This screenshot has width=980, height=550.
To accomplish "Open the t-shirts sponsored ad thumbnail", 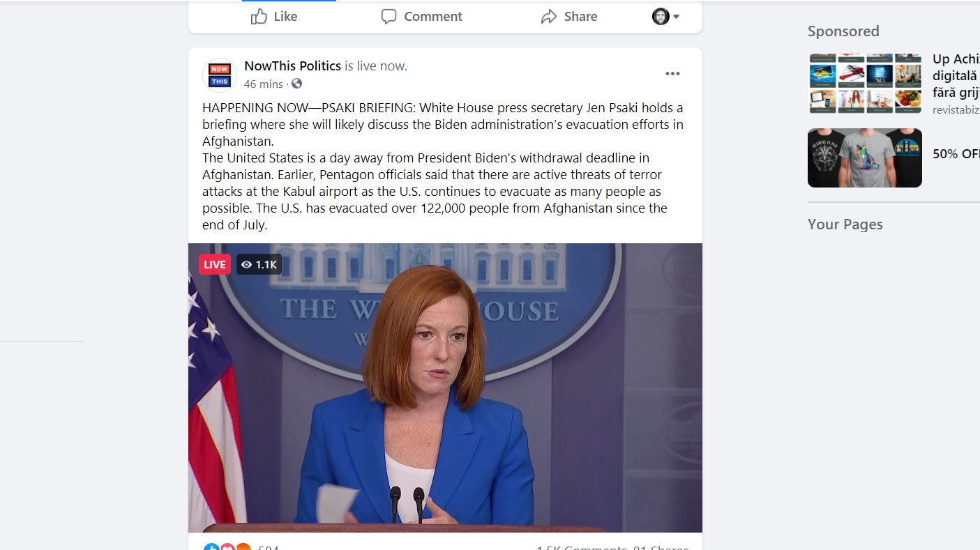I will point(865,158).
